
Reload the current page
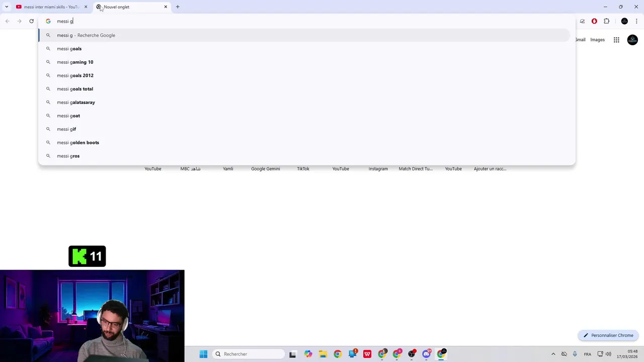[x=31, y=21]
